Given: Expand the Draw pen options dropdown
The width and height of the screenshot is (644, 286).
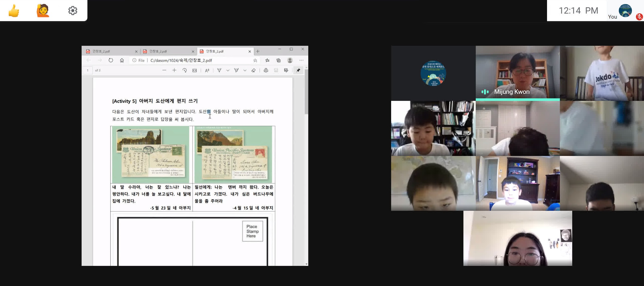Looking at the screenshot, I should (228, 70).
